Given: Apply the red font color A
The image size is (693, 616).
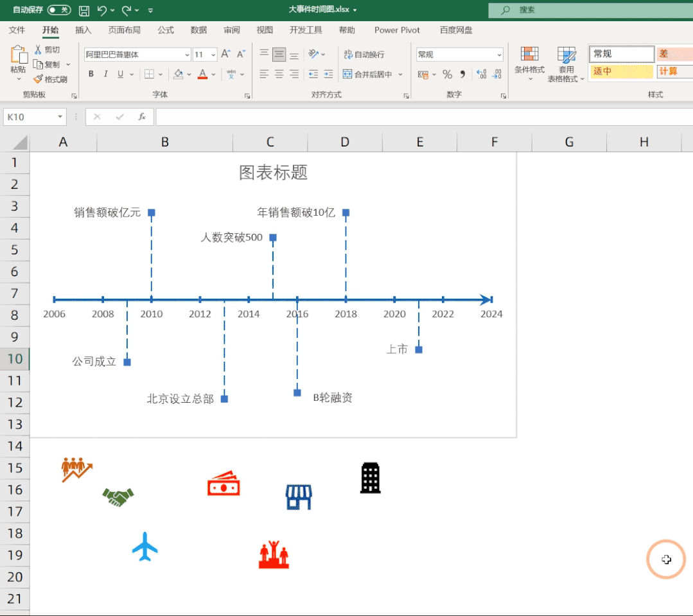Looking at the screenshot, I should coord(202,74).
